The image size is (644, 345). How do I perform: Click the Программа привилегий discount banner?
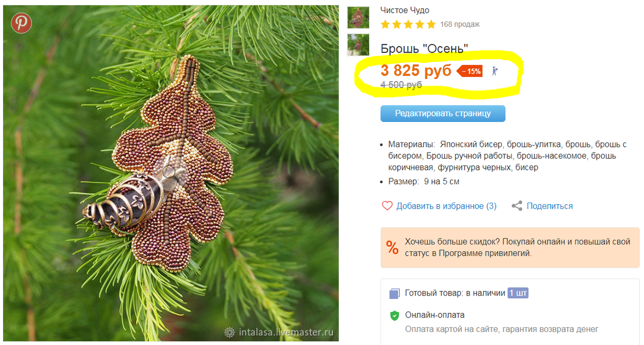pos(510,247)
